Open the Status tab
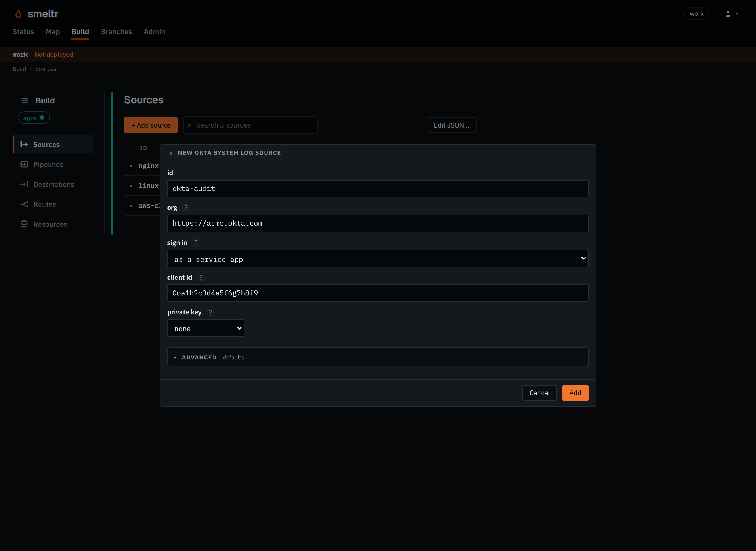The height and width of the screenshot is (551, 756). (x=23, y=32)
